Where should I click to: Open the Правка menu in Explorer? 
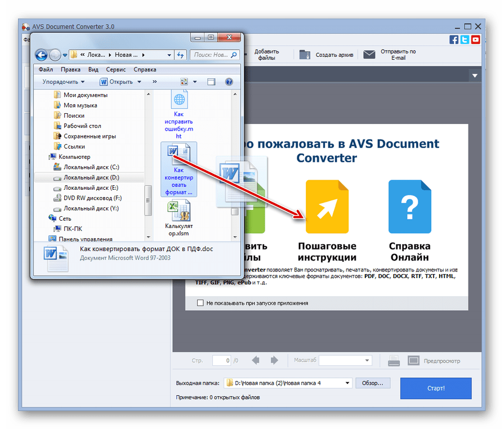(x=70, y=70)
